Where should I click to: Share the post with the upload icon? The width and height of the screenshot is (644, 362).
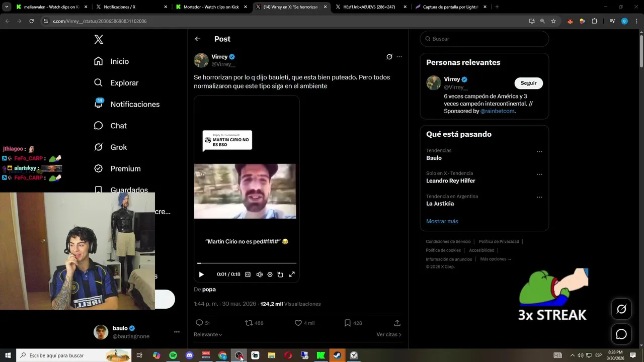point(397,323)
